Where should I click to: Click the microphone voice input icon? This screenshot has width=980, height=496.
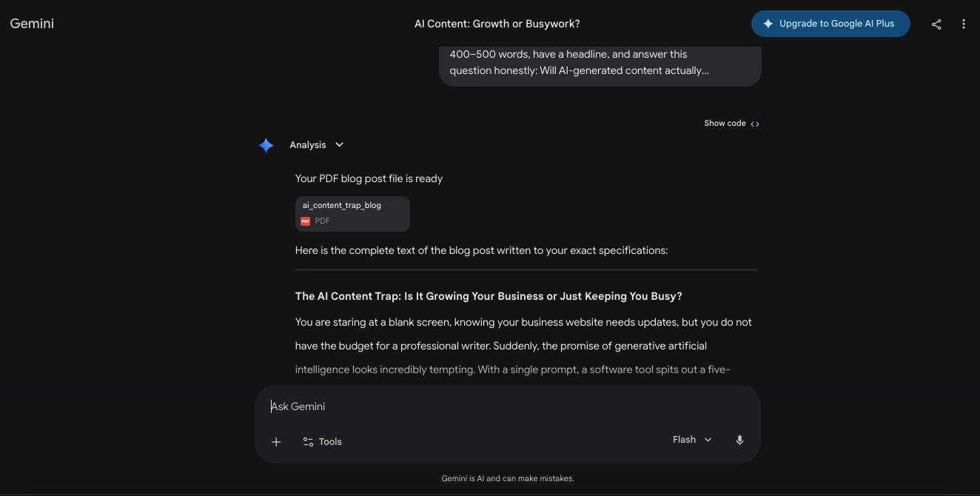(739, 440)
